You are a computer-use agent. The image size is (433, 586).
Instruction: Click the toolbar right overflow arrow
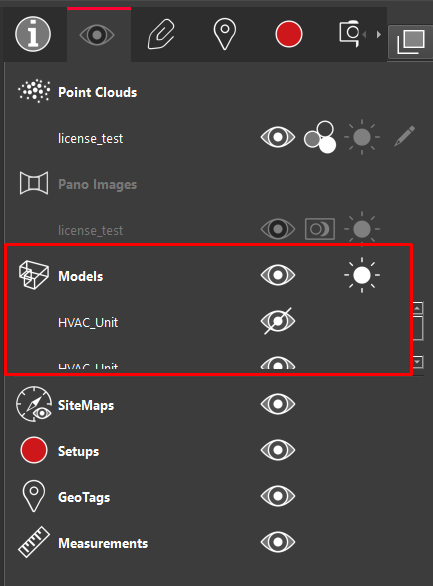379,34
